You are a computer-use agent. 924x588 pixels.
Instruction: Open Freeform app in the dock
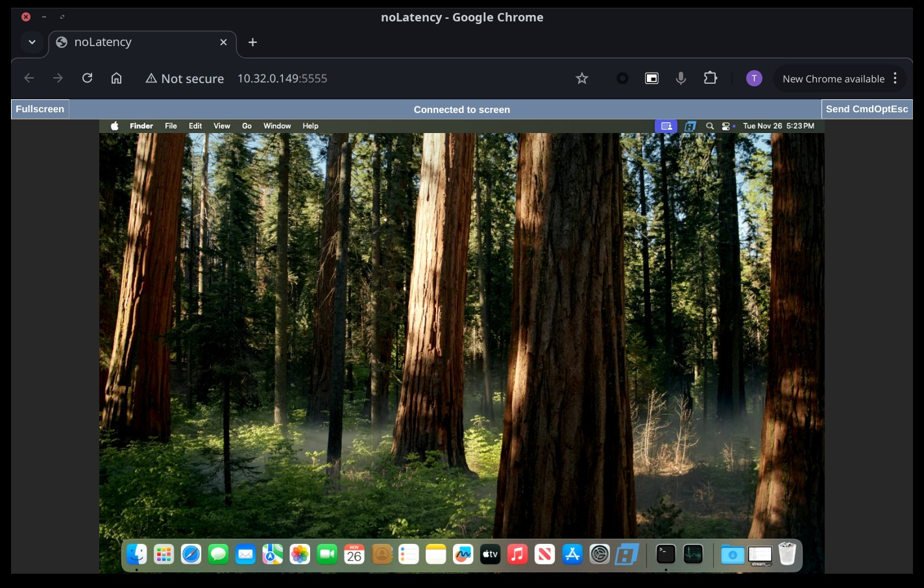[463, 554]
